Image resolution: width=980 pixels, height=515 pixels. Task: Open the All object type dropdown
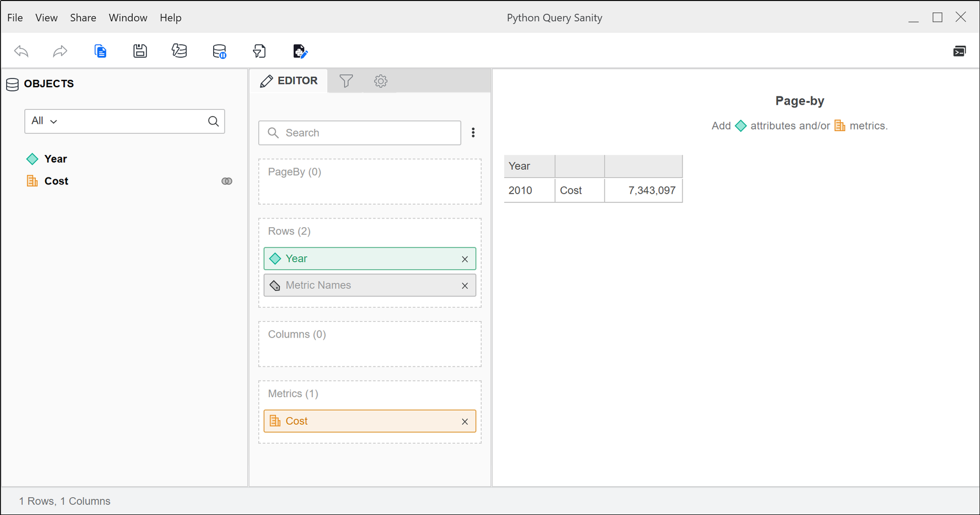coord(44,121)
